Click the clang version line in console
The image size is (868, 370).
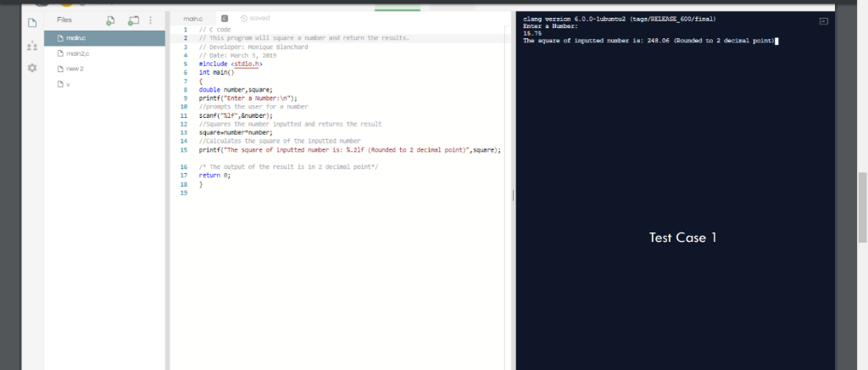tap(619, 19)
